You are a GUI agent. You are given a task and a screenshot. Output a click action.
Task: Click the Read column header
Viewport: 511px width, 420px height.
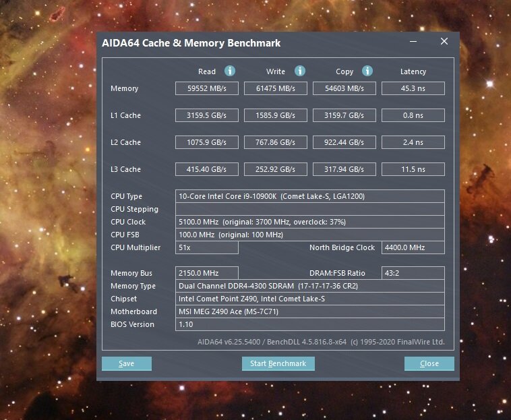pos(206,71)
